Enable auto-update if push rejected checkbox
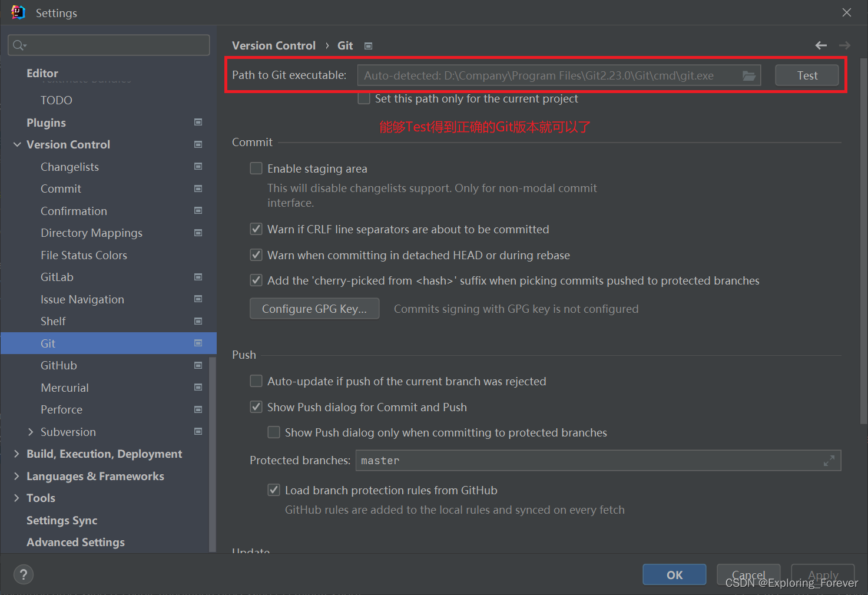 pyautogui.click(x=256, y=381)
